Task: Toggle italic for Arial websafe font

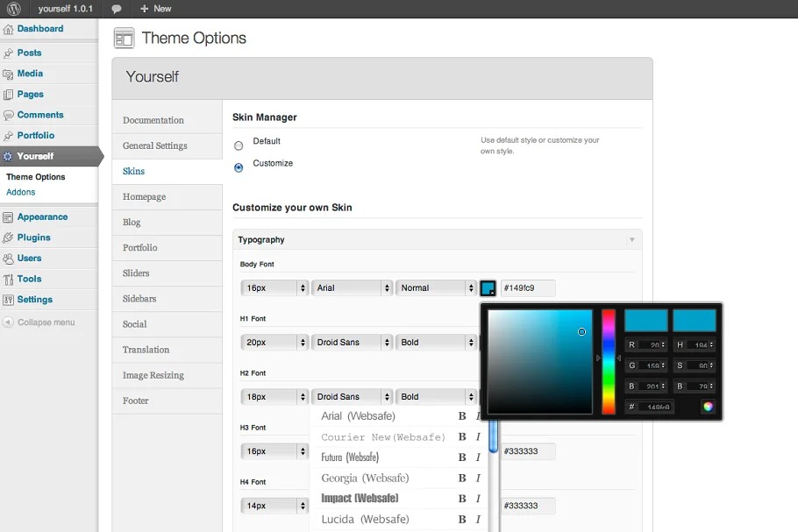Action: click(478, 416)
